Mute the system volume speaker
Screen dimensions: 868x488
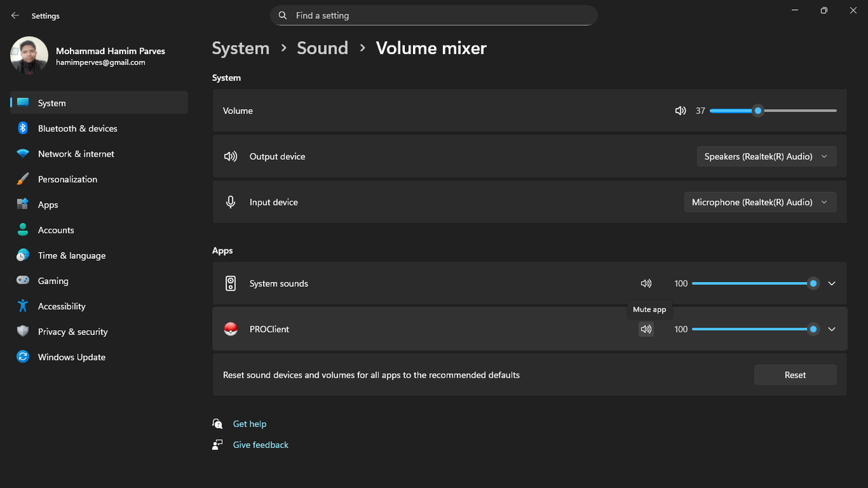pos(680,110)
